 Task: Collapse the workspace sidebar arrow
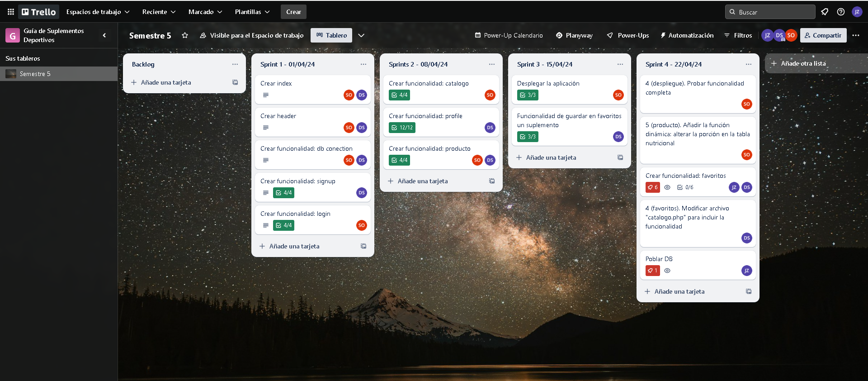point(104,35)
